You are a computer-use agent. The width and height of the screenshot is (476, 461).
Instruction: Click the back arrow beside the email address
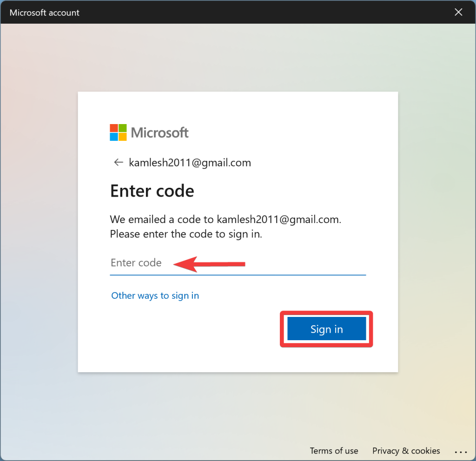pyautogui.click(x=119, y=162)
